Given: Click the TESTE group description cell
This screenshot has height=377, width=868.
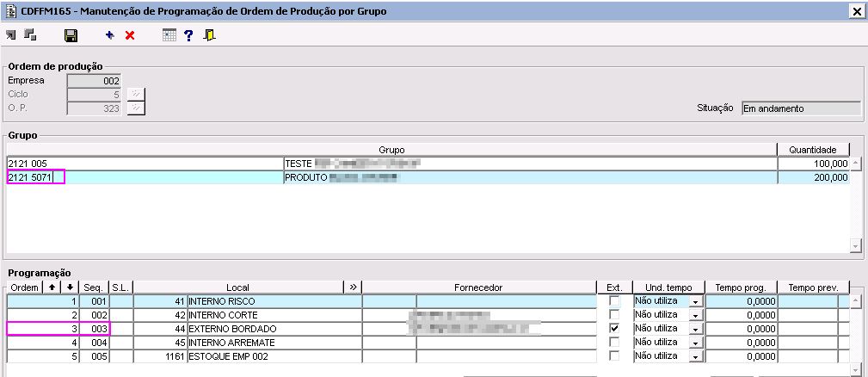Looking at the screenshot, I should tap(530, 164).
